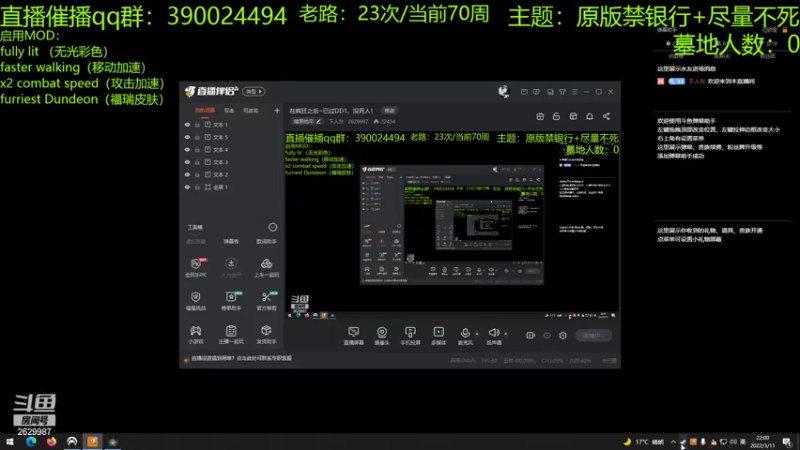Open the 虚拟形象 tool tab
Image resolution: width=800 pixels, height=450 pixels.
tap(196, 242)
